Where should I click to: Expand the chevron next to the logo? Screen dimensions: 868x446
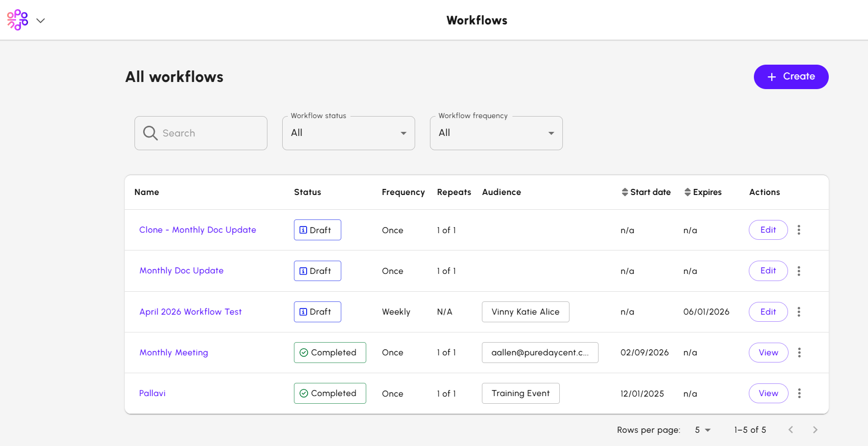[x=41, y=20]
